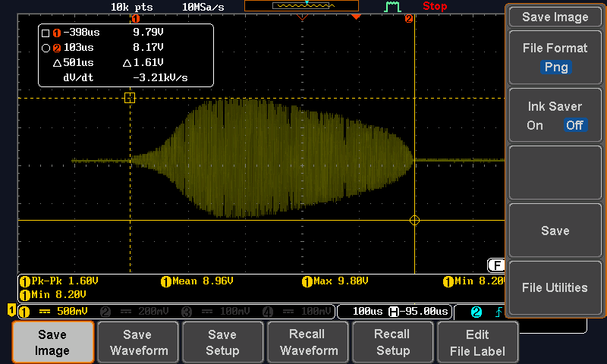The image size is (607, 364).
Task: Click the F indicator badge
Action: (x=496, y=265)
